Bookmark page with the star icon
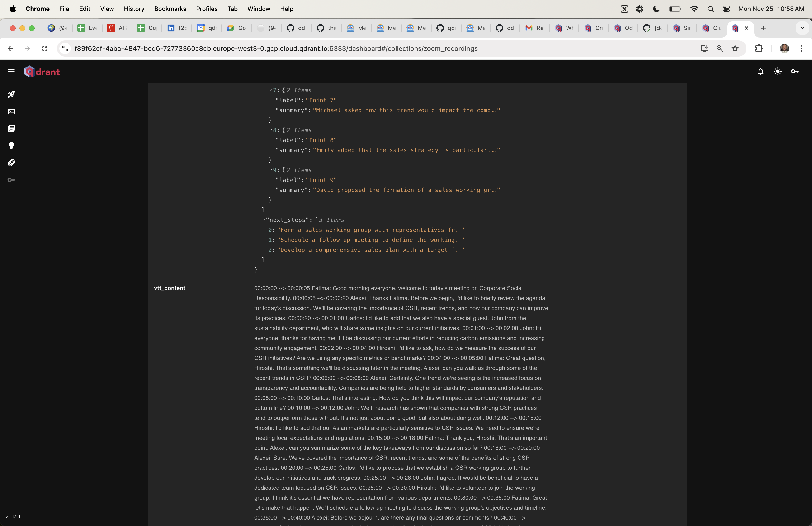The height and width of the screenshot is (526, 812). point(735,48)
